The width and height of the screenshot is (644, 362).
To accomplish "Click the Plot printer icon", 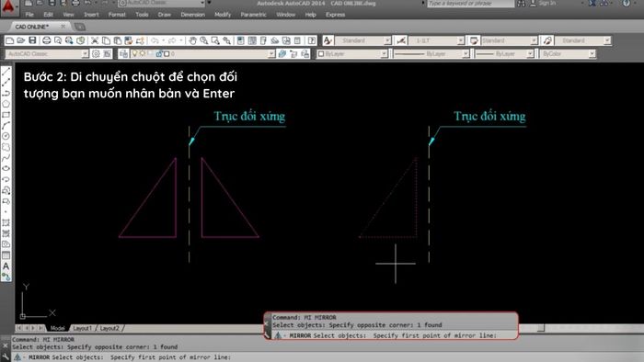I will (46, 40).
